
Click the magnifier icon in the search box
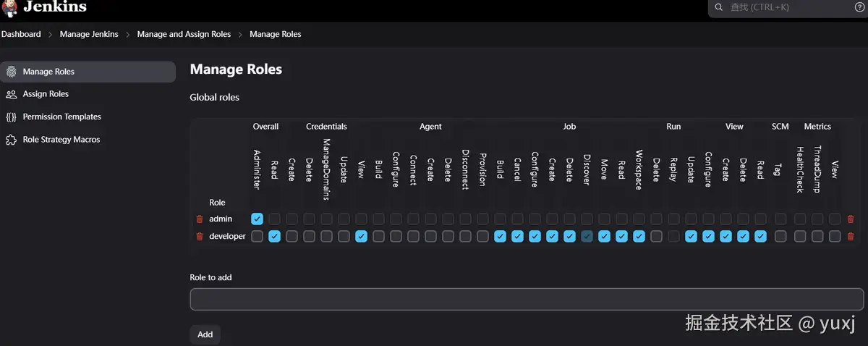point(718,7)
